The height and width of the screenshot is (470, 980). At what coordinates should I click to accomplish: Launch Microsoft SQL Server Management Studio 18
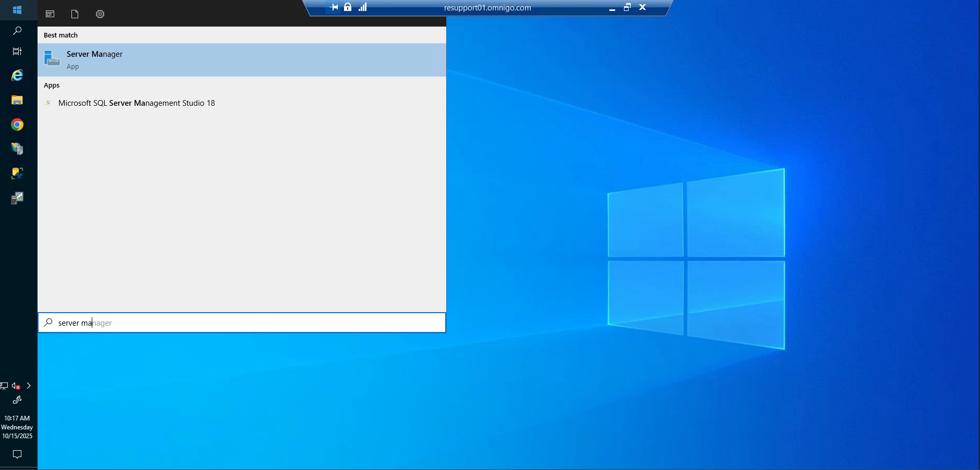tap(136, 103)
